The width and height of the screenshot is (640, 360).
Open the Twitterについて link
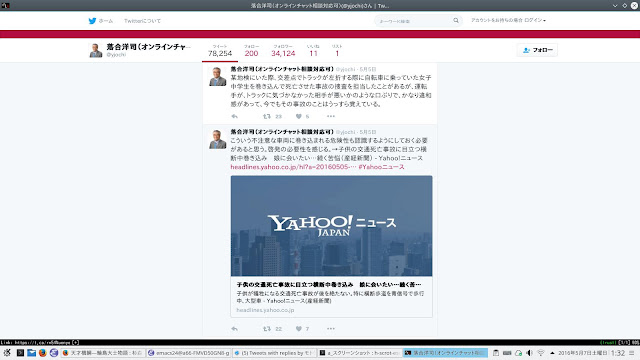coord(142,21)
